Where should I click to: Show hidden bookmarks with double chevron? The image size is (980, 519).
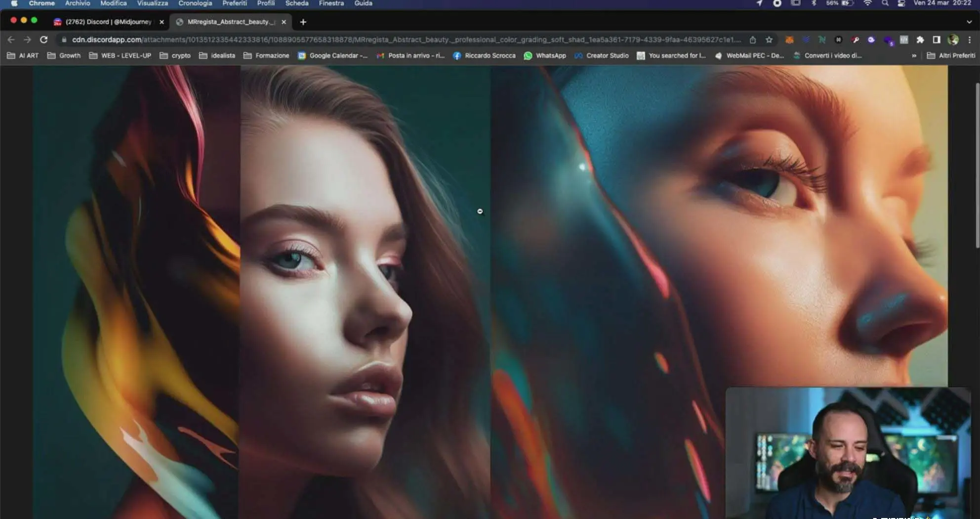(914, 55)
